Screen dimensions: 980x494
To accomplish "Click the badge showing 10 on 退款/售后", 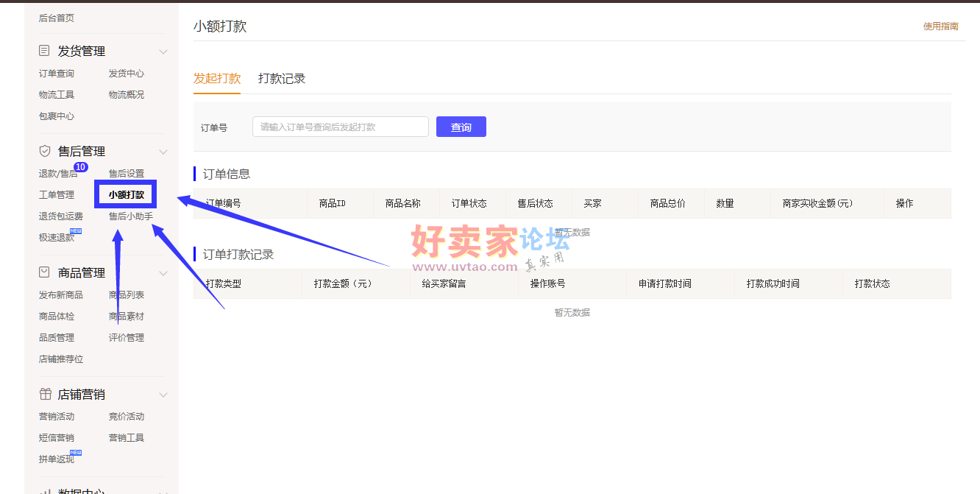I will [x=81, y=167].
